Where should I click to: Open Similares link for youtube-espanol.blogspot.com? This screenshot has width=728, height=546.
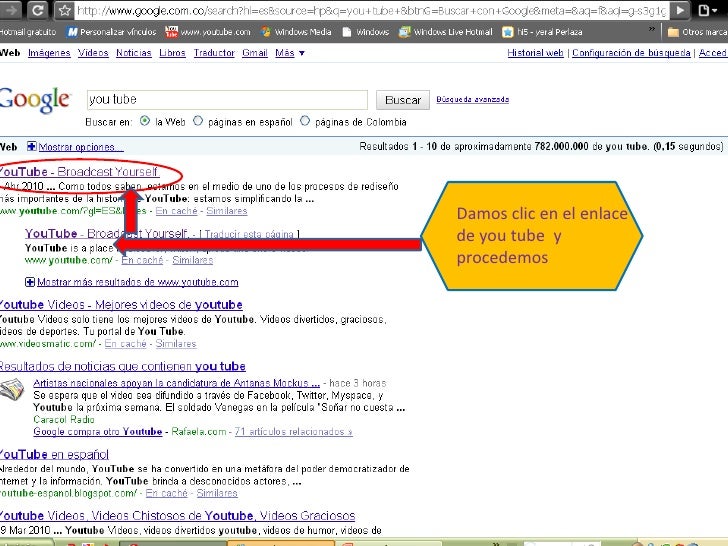(x=217, y=493)
